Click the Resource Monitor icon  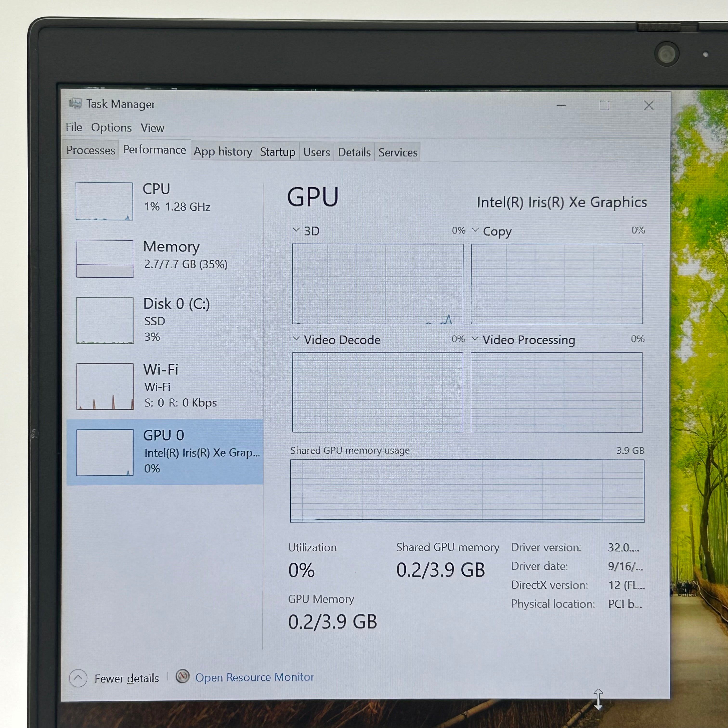coord(183,676)
